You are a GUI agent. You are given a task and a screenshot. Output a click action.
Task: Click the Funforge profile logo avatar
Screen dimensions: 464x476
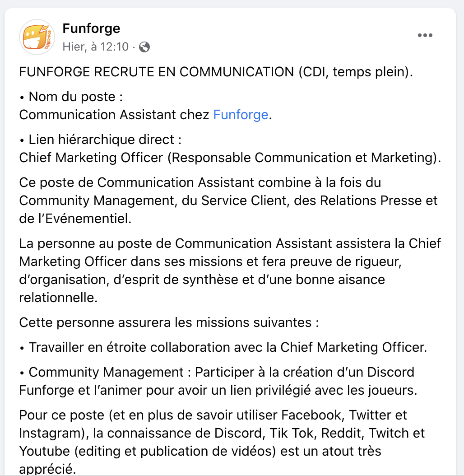(37, 37)
